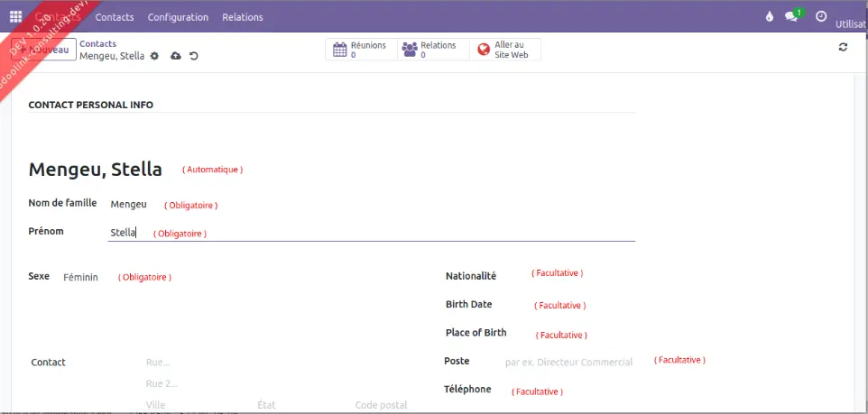Screen dimensions: 868x414
Task: Open the apps grid home menu
Action: pyautogui.click(x=15, y=16)
